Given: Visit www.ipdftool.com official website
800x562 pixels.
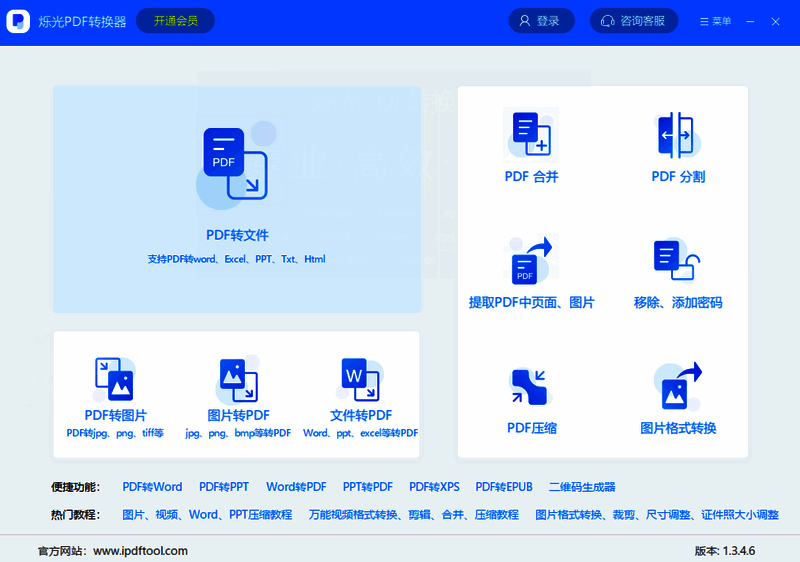Looking at the screenshot, I should tap(140, 551).
